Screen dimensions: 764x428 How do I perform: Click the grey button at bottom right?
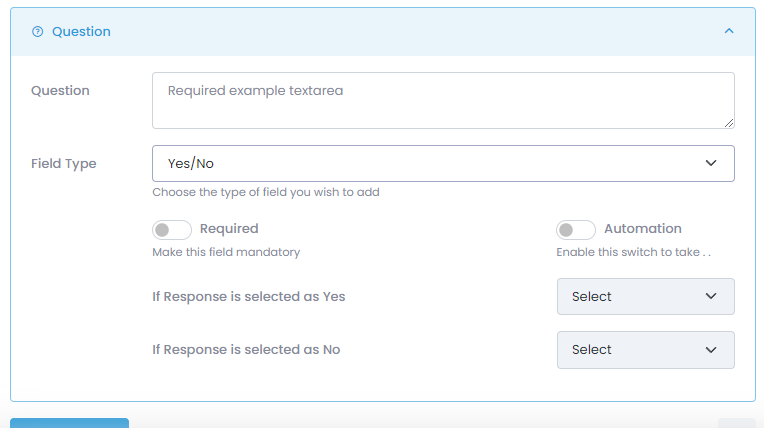point(736,423)
